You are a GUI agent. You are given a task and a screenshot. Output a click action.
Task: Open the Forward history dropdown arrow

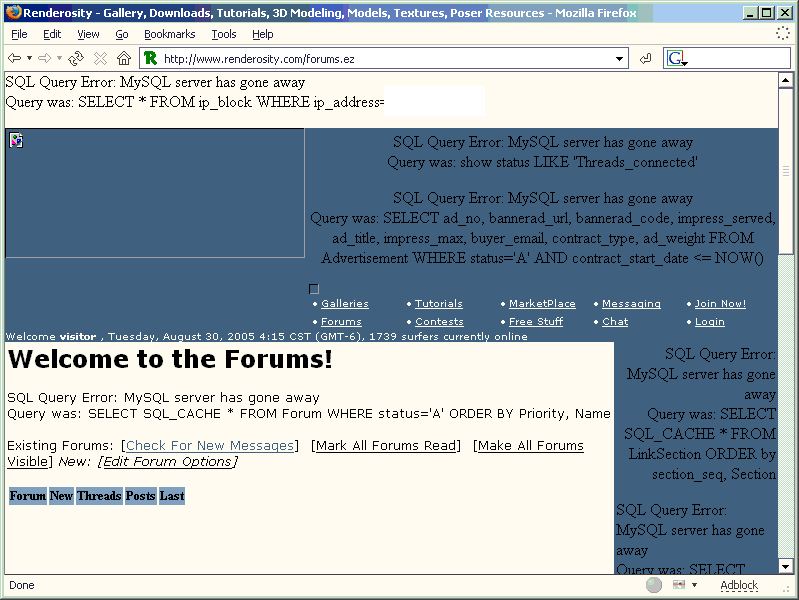[60, 58]
